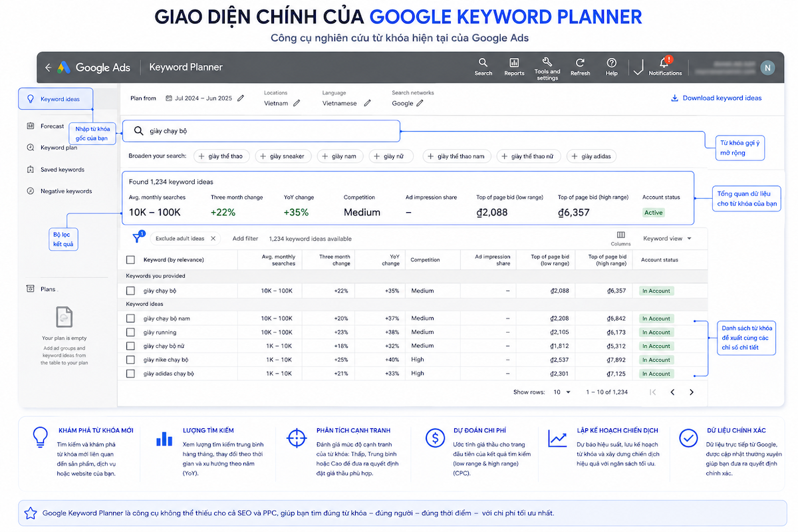Sort by Competition column header

point(425,260)
